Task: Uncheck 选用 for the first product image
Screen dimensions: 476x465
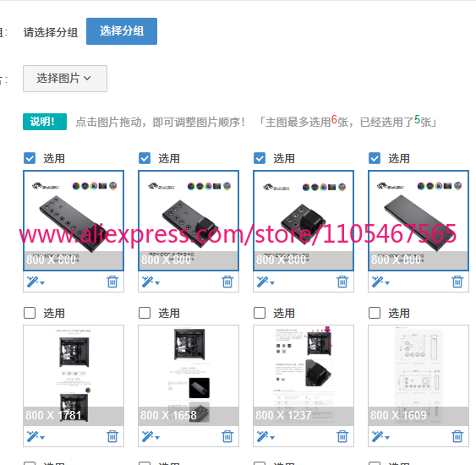Action: point(30,158)
